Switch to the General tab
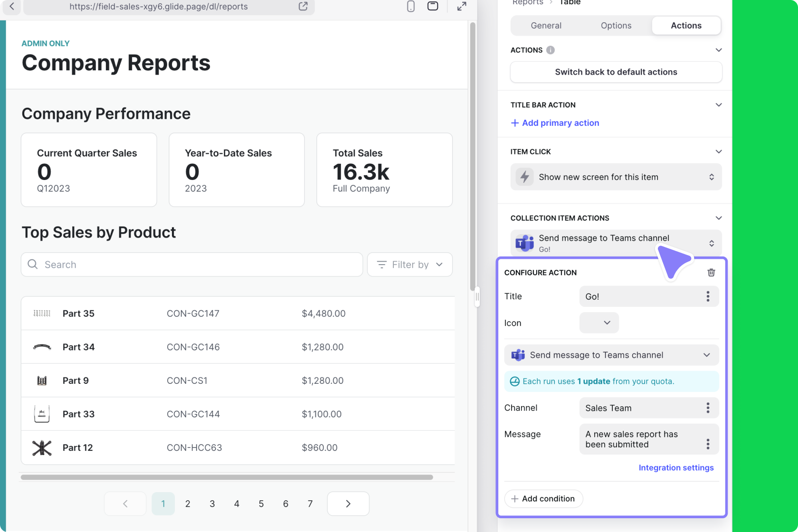Viewport: 798px width, 532px height. 546,26
